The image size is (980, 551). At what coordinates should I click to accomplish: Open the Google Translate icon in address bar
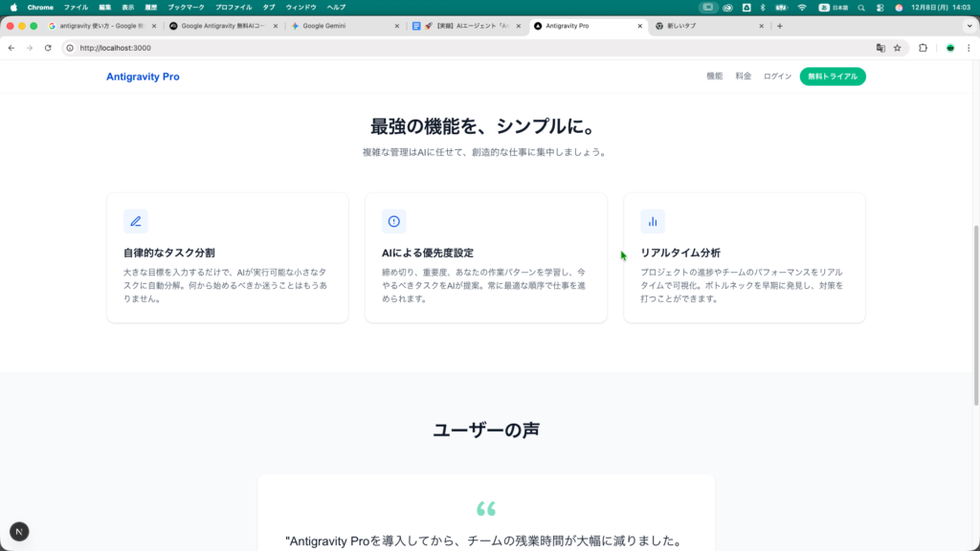click(880, 48)
